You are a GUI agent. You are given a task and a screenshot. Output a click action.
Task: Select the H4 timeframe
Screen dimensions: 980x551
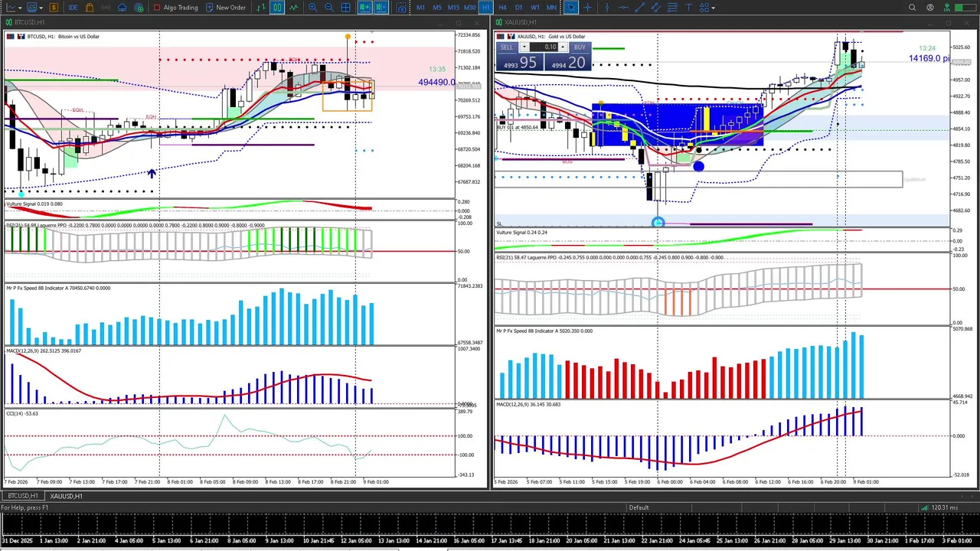pos(502,8)
